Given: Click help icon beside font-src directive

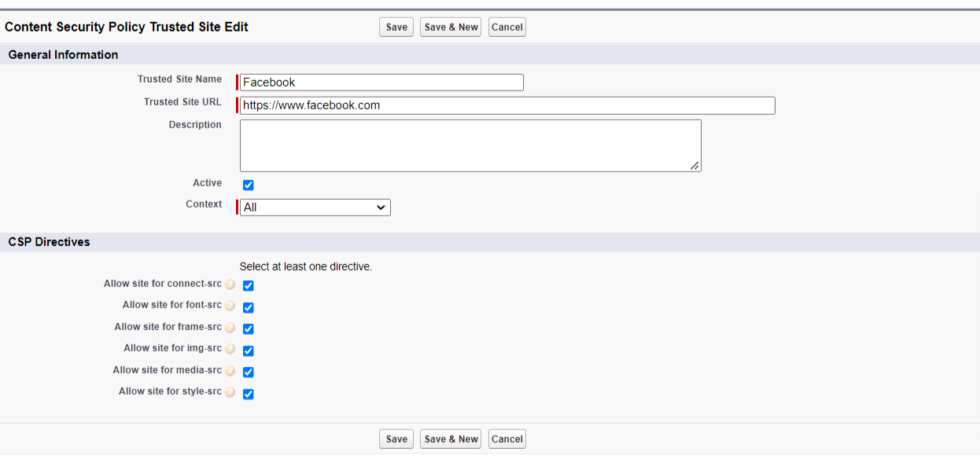Looking at the screenshot, I should pos(230,306).
